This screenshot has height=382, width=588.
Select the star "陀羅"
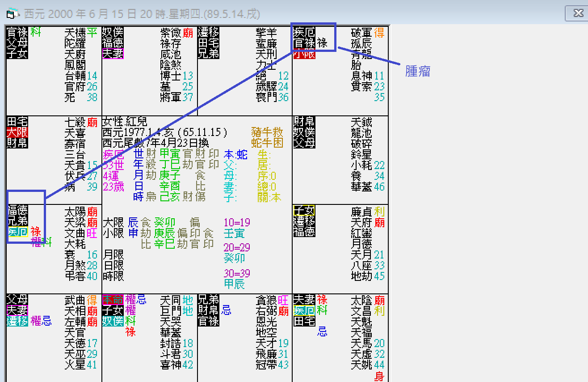pyautogui.click(x=76, y=43)
